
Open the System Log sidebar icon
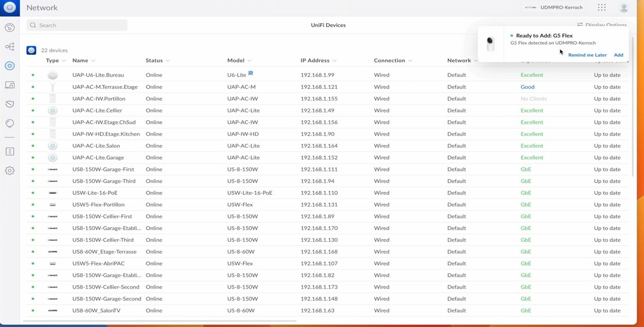(x=10, y=152)
